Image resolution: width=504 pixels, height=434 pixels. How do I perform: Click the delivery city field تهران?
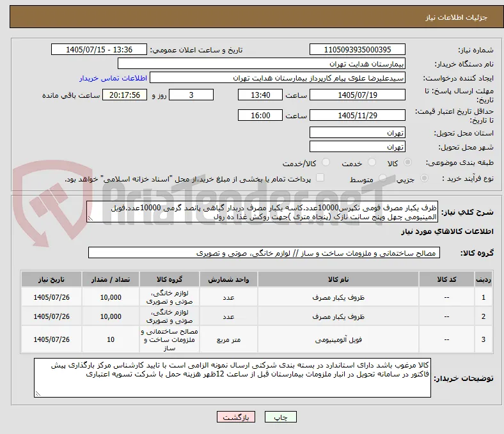(x=358, y=147)
